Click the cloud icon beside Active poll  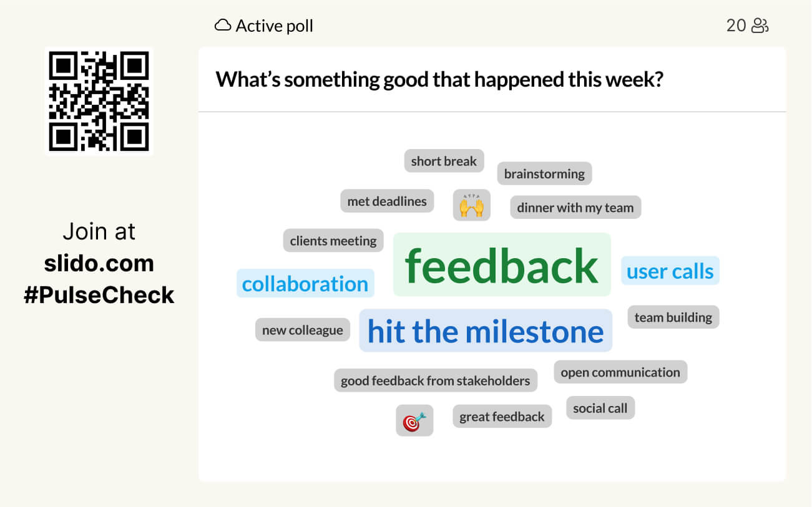(222, 26)
